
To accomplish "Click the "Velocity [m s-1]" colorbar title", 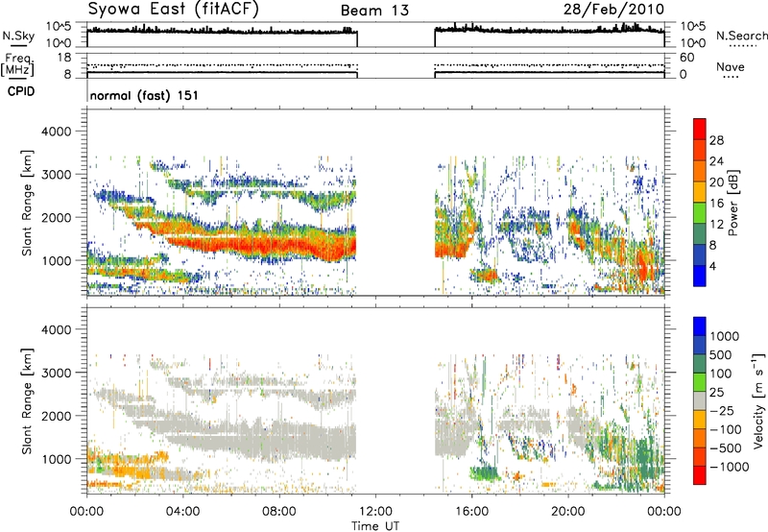I will (x=758, y=400).
